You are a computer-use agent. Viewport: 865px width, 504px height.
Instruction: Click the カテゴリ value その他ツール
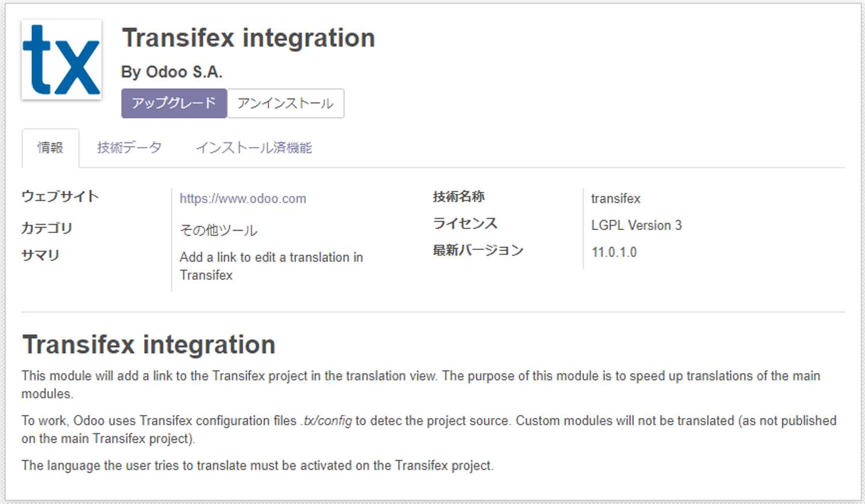point(218,230)
